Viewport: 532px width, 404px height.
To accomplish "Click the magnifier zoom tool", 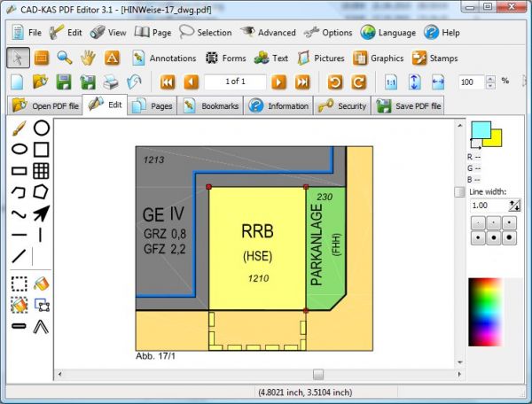I will pyautogui.click(x=65, y=58).
